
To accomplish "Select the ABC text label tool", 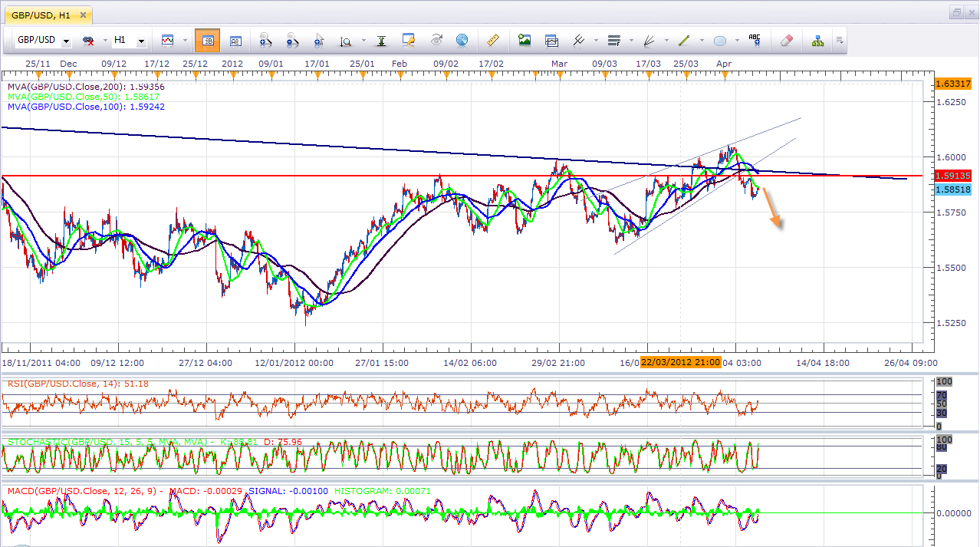I will [x=755, y=41].
